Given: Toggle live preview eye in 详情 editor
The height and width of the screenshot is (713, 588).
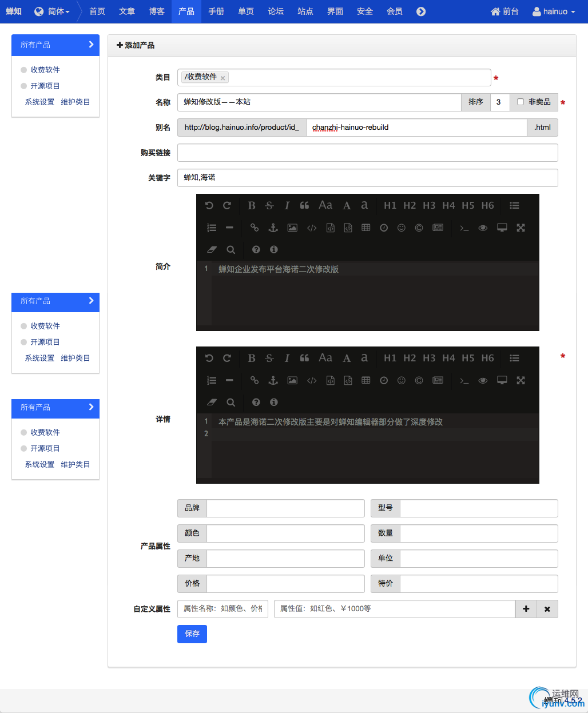Looking at the screenshot, I should (483, 380).
